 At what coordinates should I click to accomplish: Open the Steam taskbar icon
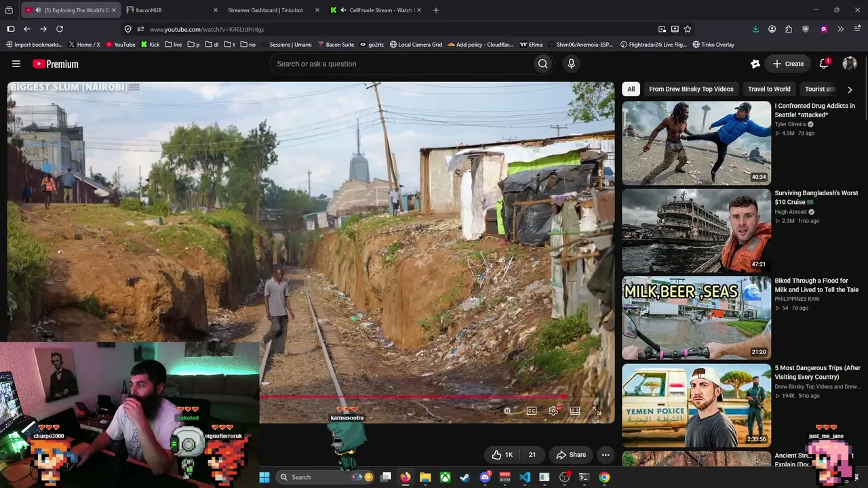(x=465, y=477)
